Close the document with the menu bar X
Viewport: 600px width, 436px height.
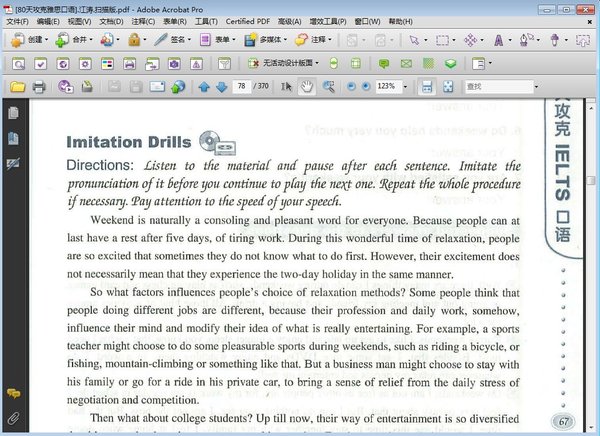[590, 22]
